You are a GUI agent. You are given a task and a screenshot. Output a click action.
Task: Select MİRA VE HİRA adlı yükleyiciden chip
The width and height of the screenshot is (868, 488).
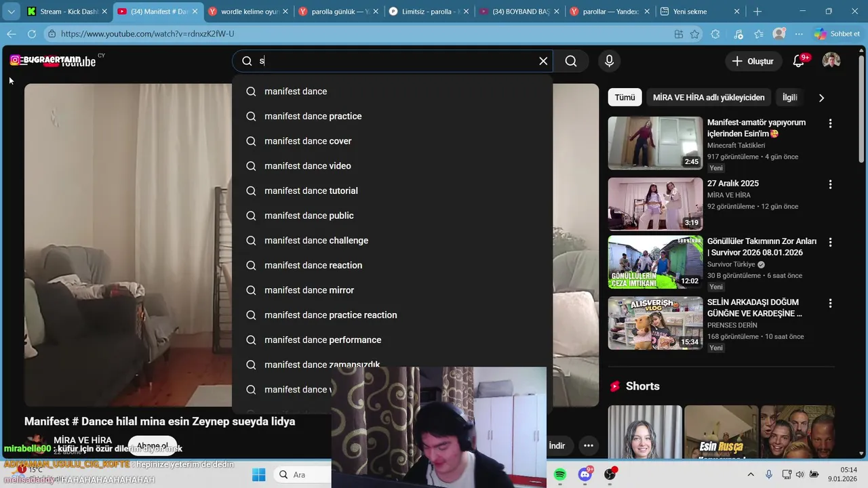click(x=709, y=98)
